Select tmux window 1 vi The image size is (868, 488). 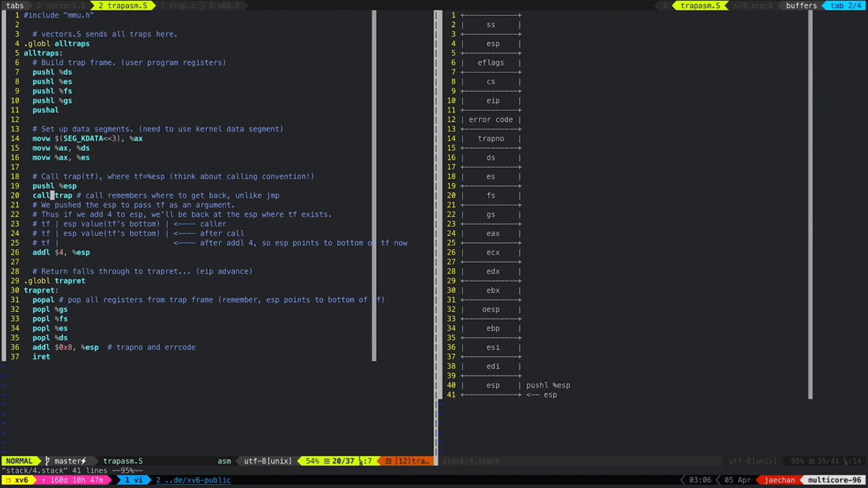coord(133,480)
